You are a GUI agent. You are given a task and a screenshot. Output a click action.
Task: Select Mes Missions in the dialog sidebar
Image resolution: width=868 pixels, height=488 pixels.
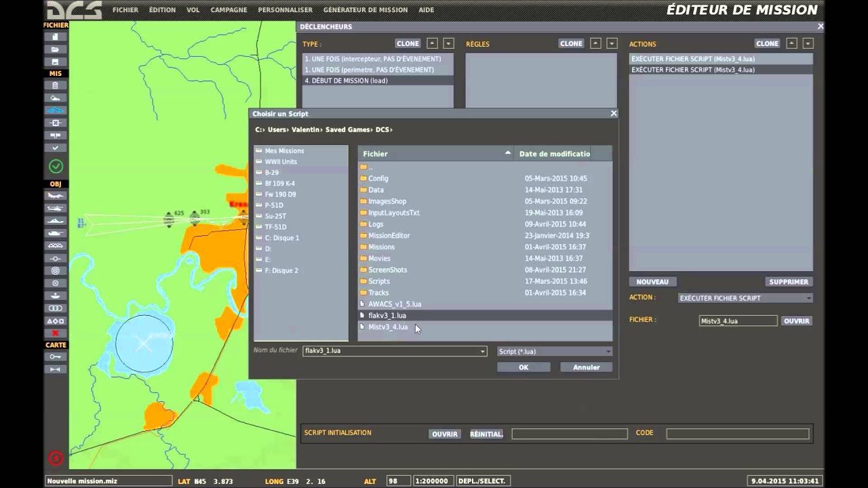click(x=300, y=151)
